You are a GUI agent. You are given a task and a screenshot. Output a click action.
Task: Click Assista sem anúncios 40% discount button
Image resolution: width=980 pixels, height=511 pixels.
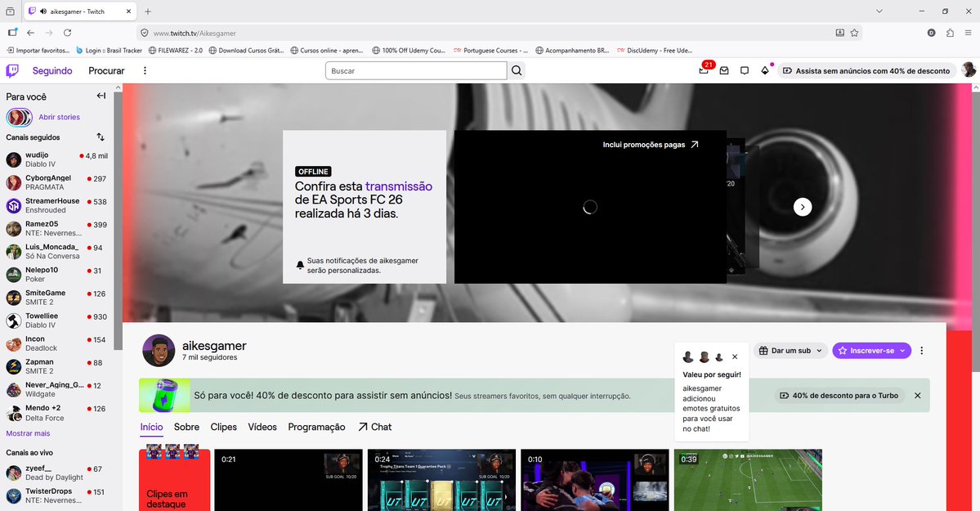(x=866, y=70)
